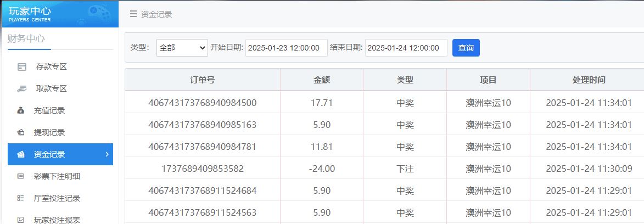Click the 提现记录 icon in sidebar
644x224 pixels.
21,132
